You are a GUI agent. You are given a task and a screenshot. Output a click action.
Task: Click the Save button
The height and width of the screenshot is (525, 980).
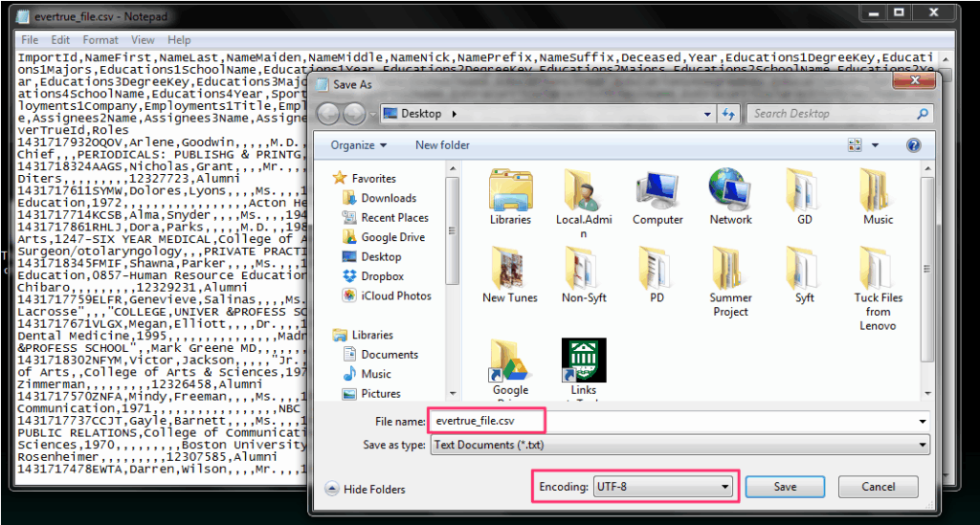(785, 487)
